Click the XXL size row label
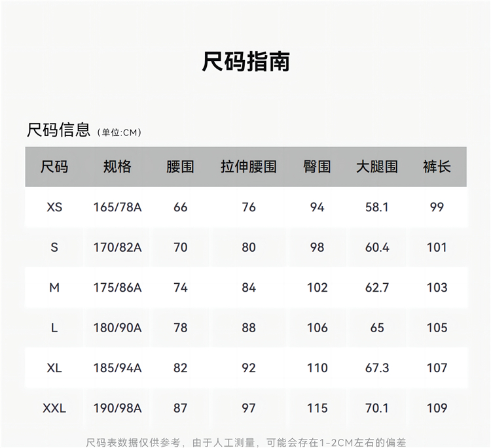Viewport: 491px width, 448px height. point(54,408)
